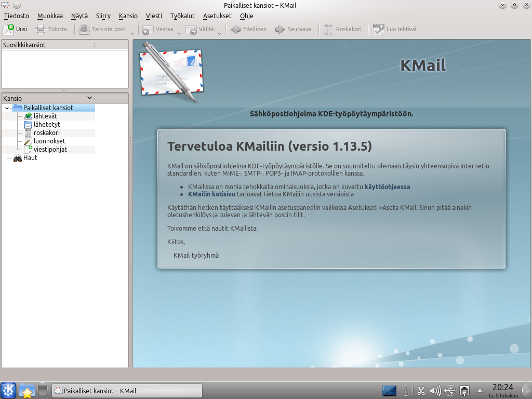The image size is (532, 399).
Task: Open the starred folder icon in the panel
Action: [27, 391]
